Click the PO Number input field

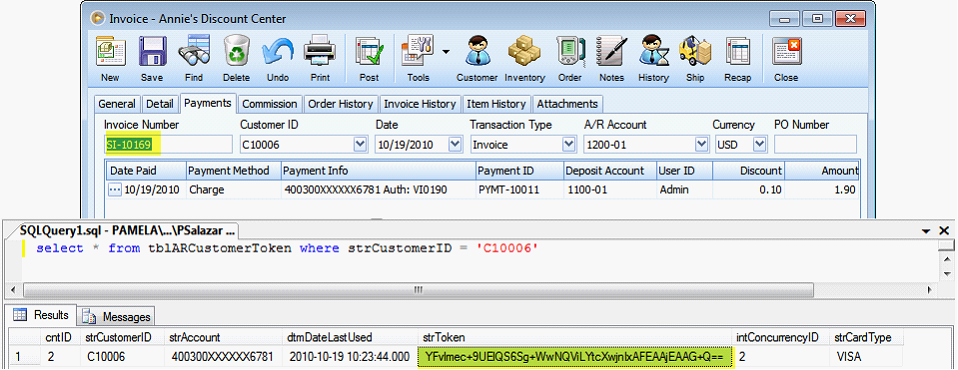point(815,145)
